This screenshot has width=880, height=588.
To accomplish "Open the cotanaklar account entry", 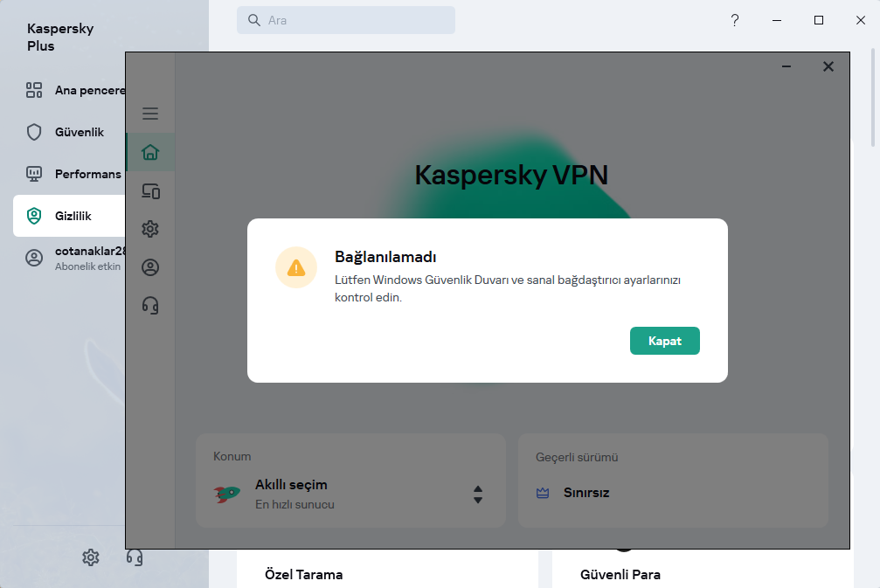I will tap(69, 258).
